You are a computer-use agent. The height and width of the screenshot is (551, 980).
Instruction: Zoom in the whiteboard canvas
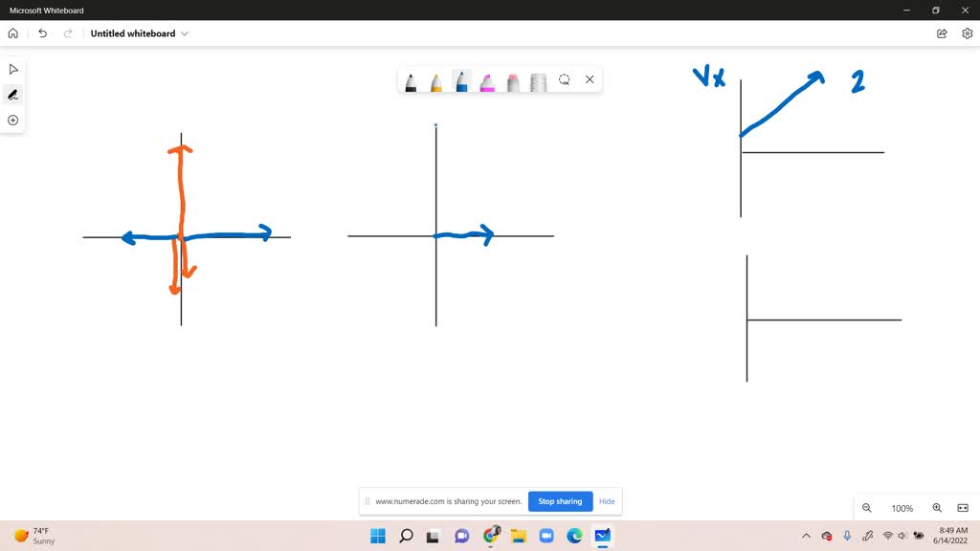click(937, 508)
